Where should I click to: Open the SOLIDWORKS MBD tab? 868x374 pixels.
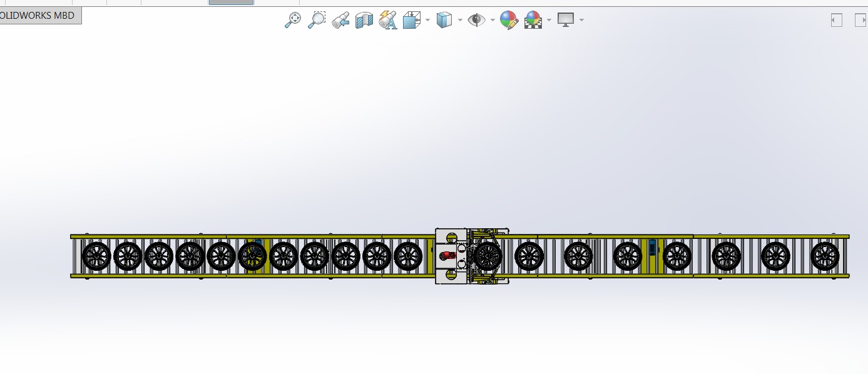pyautogui.click(x=41, y=15)
